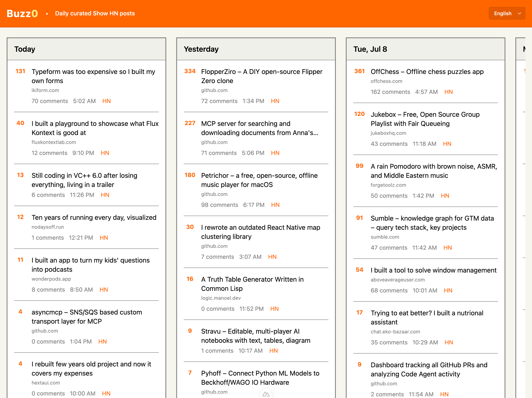Click HN link next to 3:07 AM
The width and height of the screenshot is (532, 398).
(272, 257)
